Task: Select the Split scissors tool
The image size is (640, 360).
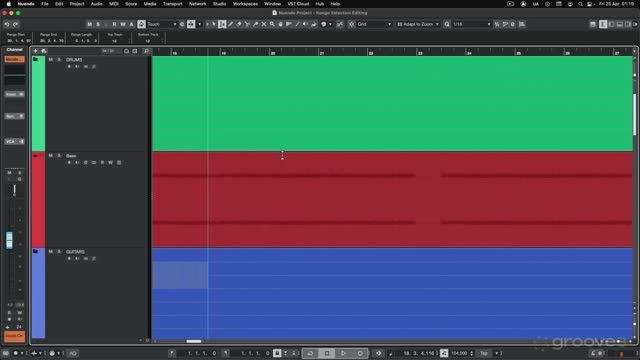Action: click(x=247, y=24)
